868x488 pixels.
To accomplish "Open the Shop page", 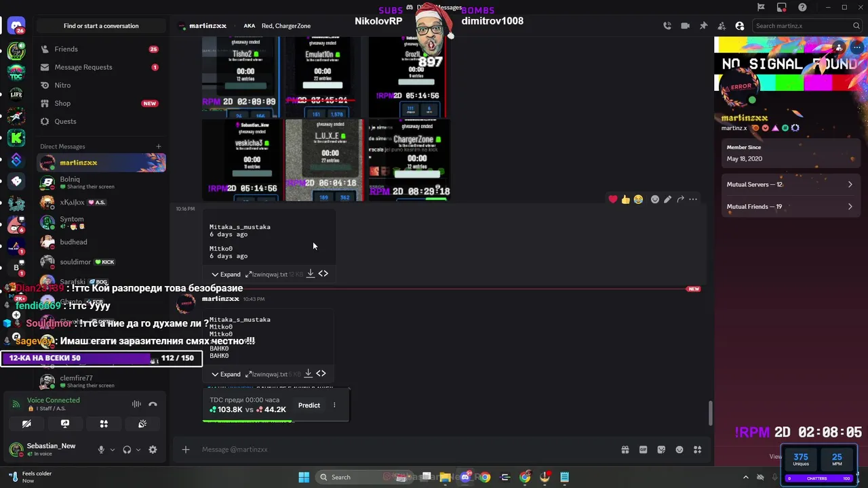I will click(x=101, y=103).
